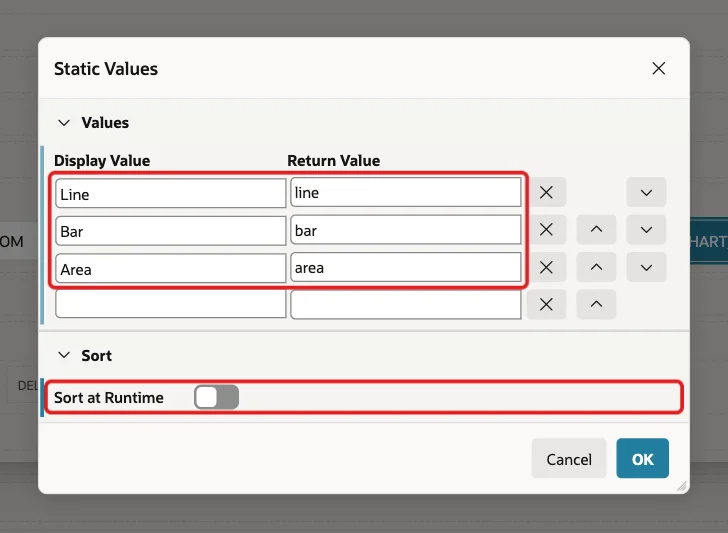
Task: Move the Line row down
Action: click(646, 192)
